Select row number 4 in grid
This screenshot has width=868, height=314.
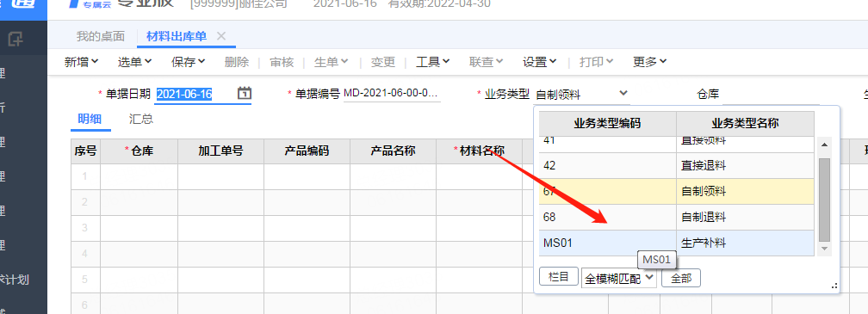pyautogui.click(x=85, y=254)
